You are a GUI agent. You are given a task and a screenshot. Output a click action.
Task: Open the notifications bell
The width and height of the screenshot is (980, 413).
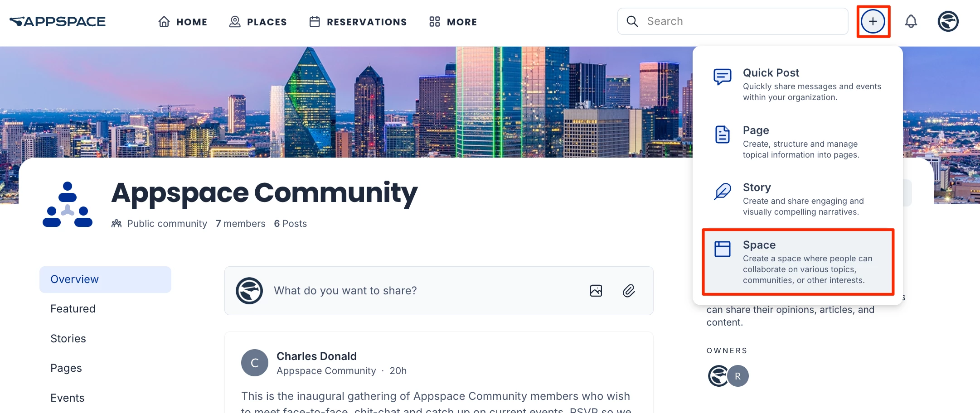pyautogui.click(x=911, y=21)
